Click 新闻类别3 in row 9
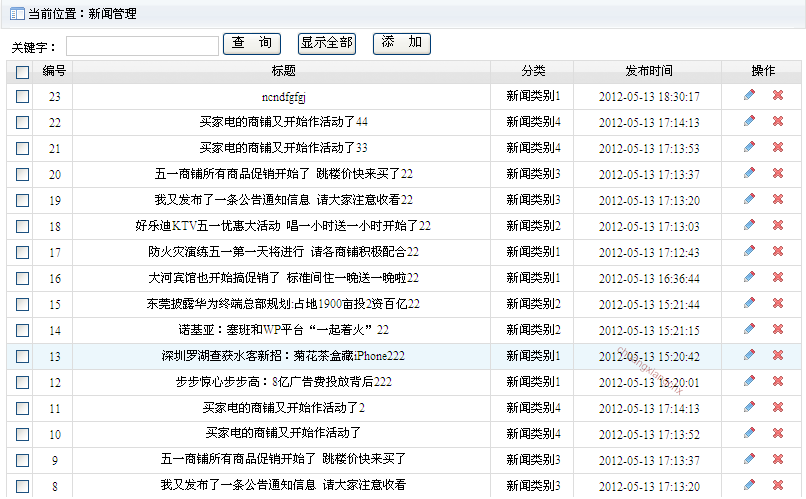The height and width of the screenshot is (499, 806). [x=533, y=460]
